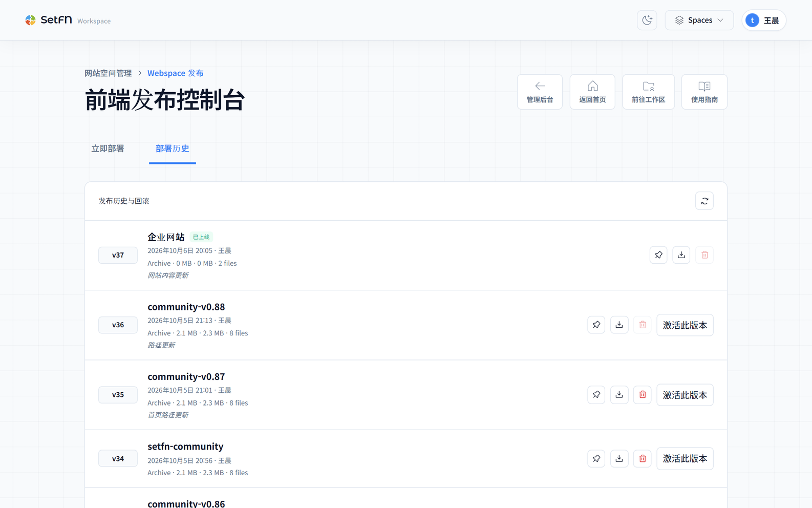Click the 网站内容更新 note text
This screenshot has width=812, height=508.
click(x=168, y=276)
